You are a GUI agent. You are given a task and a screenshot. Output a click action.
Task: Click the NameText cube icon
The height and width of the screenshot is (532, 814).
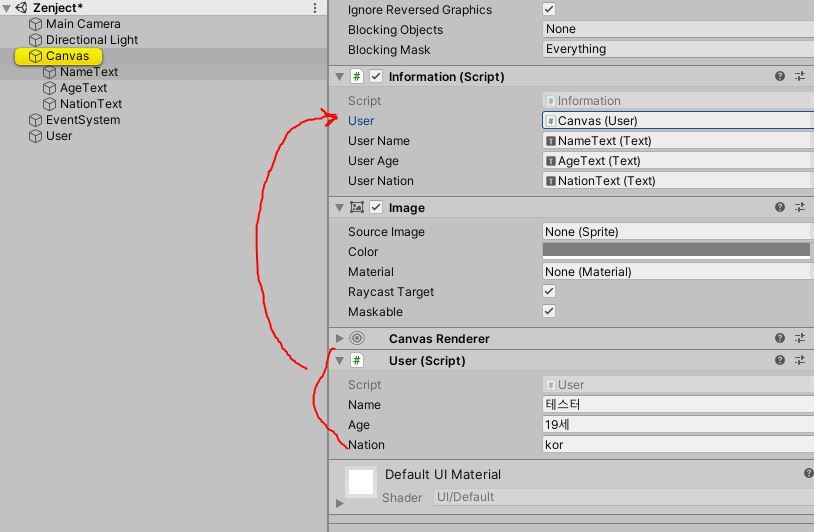click(x=49, y=72)
